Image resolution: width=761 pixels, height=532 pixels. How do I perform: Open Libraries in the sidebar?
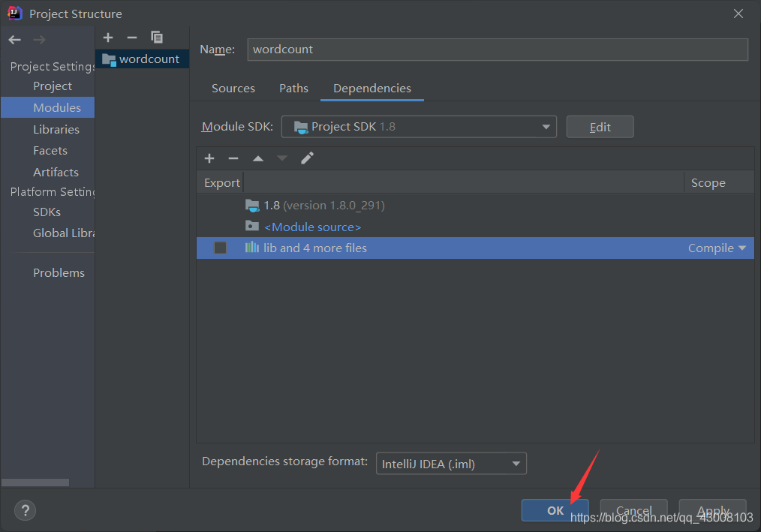pyautogui.click(x=56, y=130)
